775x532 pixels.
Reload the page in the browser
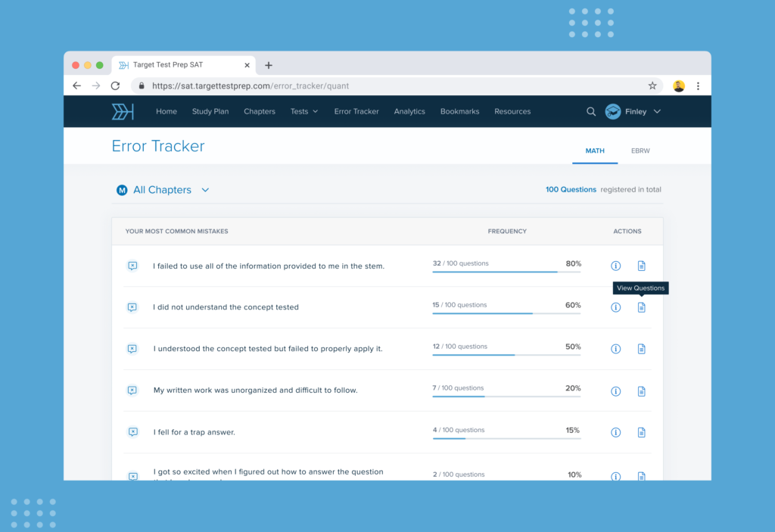(x=115, y=86)
